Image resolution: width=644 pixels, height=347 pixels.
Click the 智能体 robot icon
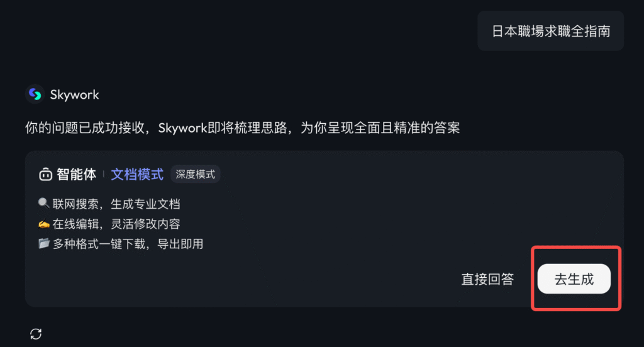tap(45, 175)
